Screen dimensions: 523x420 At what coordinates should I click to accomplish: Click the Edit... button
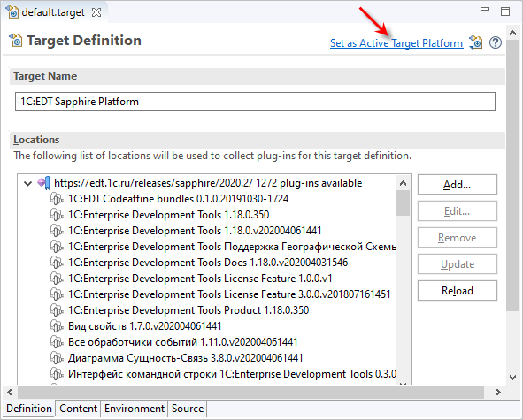tap(458, 211)
